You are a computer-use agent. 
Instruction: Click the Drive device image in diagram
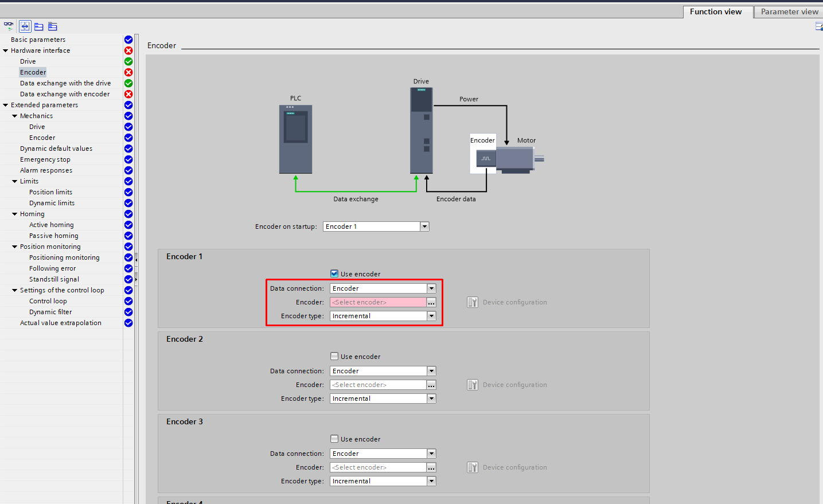click(x=422, y=130)
